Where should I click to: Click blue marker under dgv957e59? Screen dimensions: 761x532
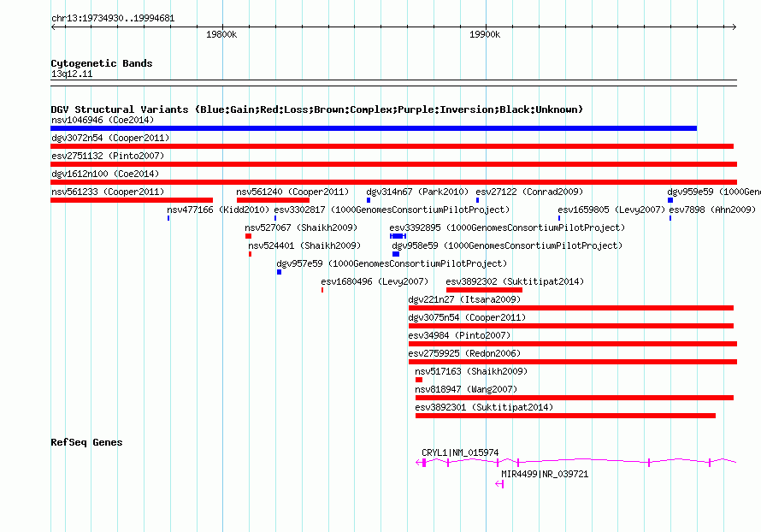[279, 272]
